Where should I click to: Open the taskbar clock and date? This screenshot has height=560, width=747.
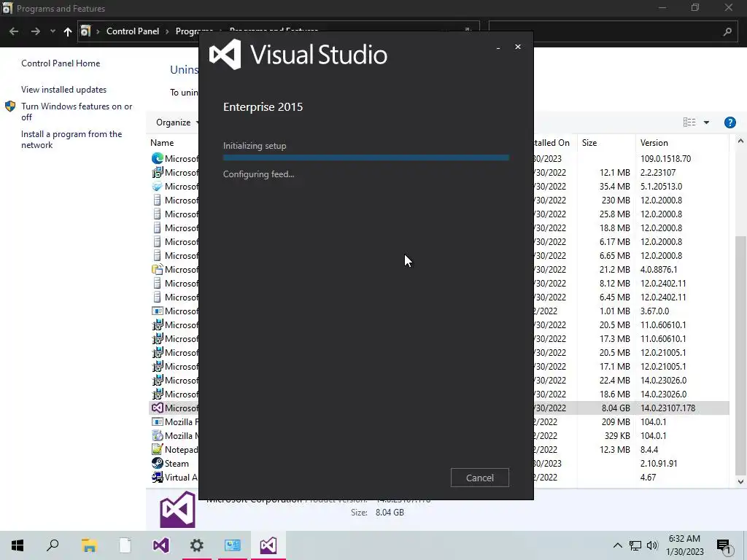(684, 545)
